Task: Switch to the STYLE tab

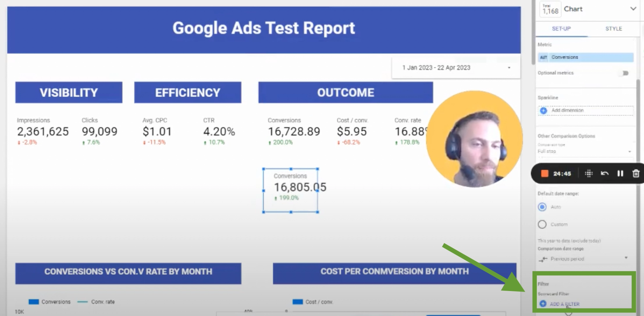Action: 613,28
